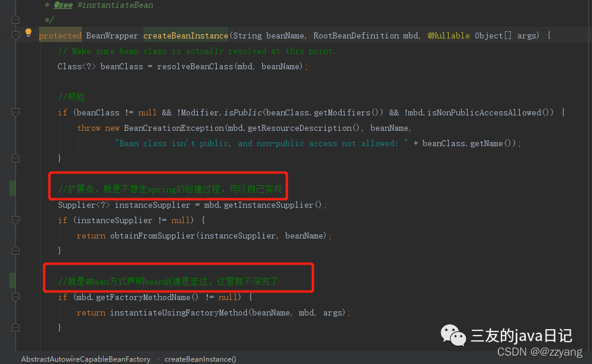592x364 pixels.
Task: Click the BeanWrapper return type
Action: 112,36
